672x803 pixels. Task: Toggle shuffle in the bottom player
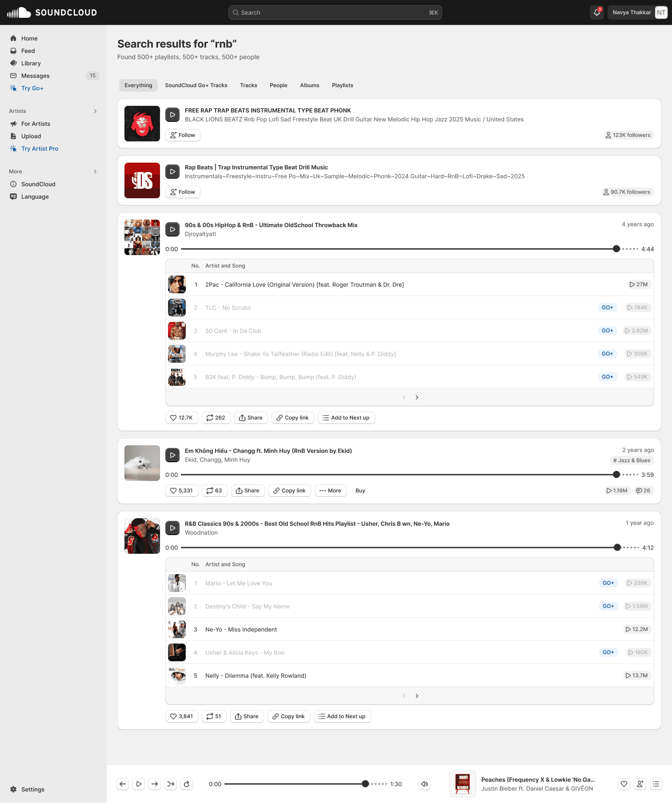pyautogui.click(x=171, y=784)
